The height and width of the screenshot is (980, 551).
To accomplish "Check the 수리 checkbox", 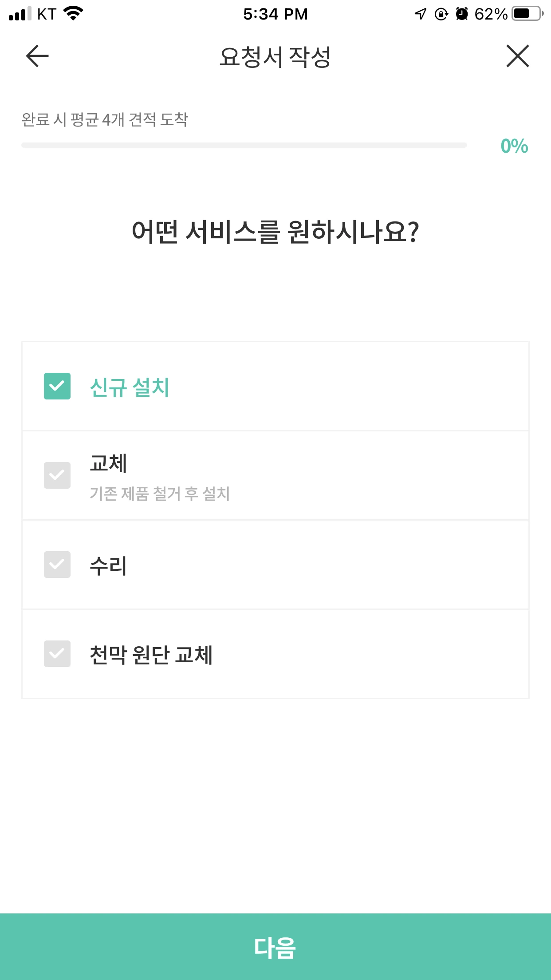I will [x=57, y=565].
